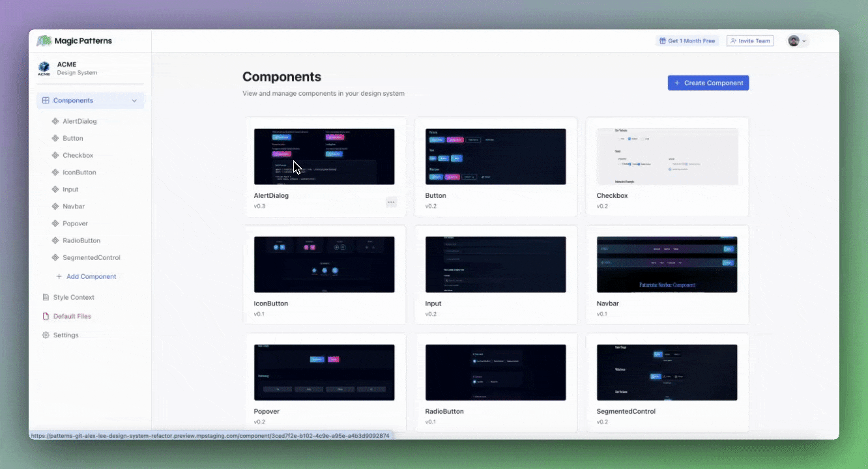Collapse the Components section chevron
Image resolution: width=868 pixels, height=469 pixels.
pyautogui.click(x=135, y=100)
